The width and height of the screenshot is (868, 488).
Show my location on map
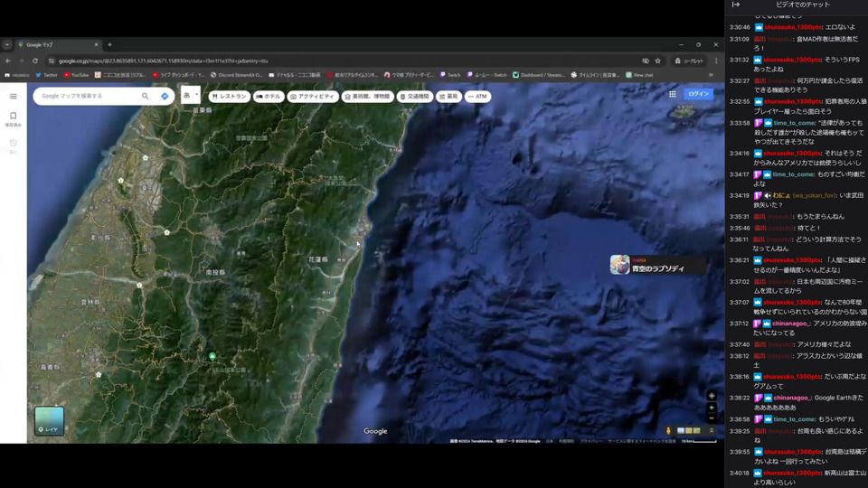pos(712,396)
